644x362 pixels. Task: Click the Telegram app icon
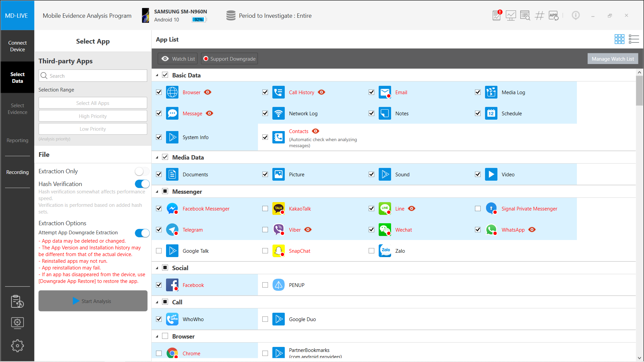point(172,230)
